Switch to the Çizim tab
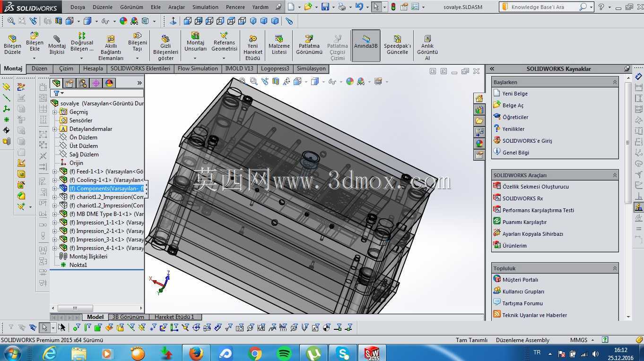 (66, 69)
